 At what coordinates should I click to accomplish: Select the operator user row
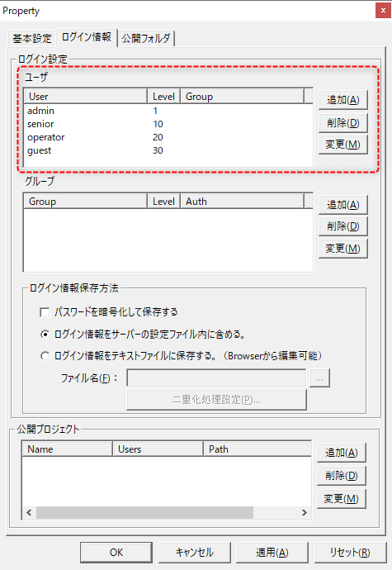point(168,137)
